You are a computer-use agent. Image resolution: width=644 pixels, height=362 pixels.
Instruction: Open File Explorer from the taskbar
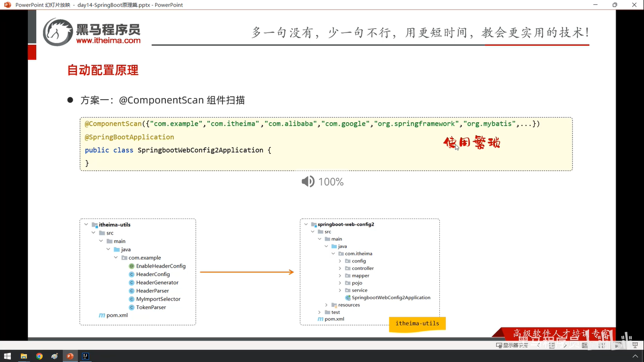24,356
